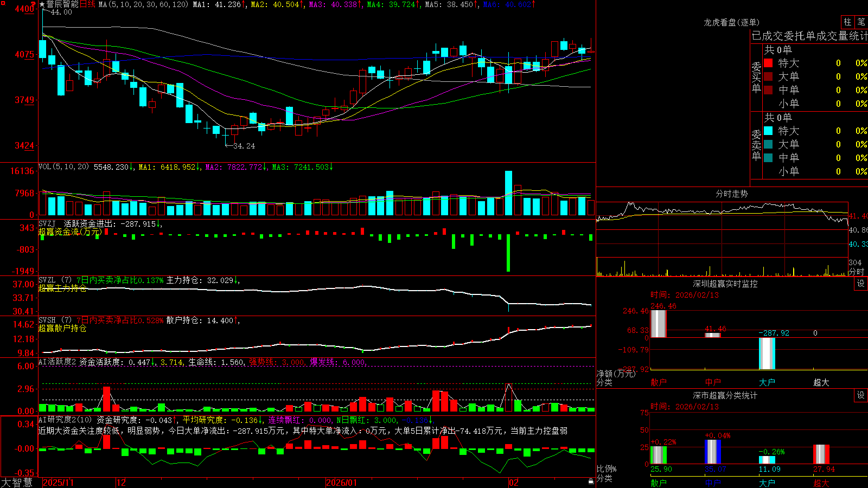The width and height of the screenshot is (868, 488).
Task: Click AI研究度2(10) indicator title
Action: (65, 420)
